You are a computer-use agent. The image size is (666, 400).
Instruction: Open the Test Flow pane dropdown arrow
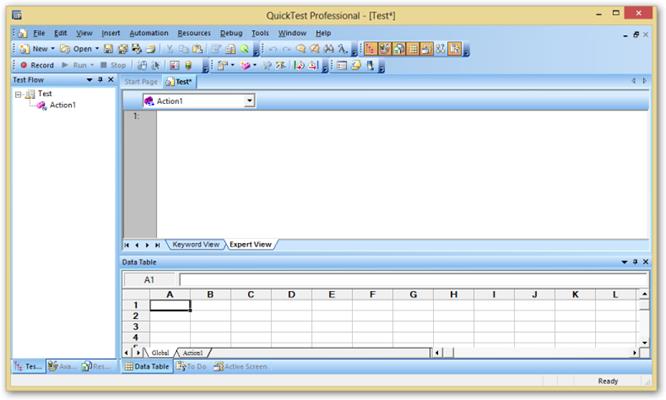tap(90, 79)
